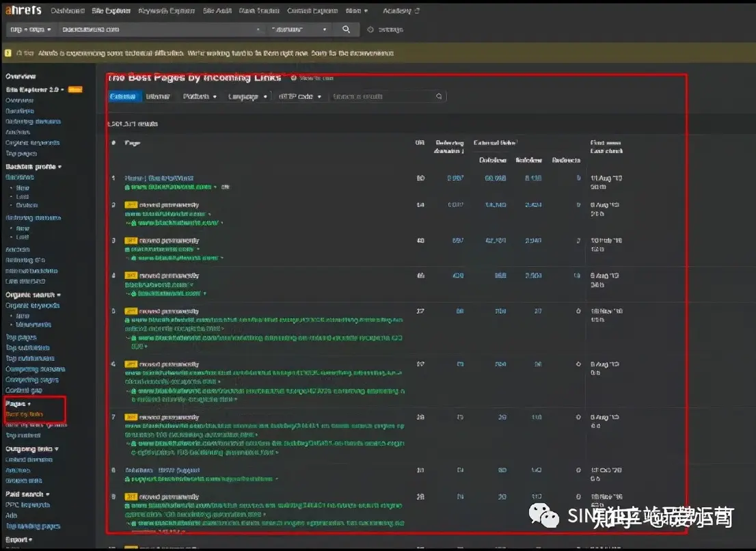Expand the Language filter dropdown
The width and height of the screenshot is (756, 551).
point(247,96)
